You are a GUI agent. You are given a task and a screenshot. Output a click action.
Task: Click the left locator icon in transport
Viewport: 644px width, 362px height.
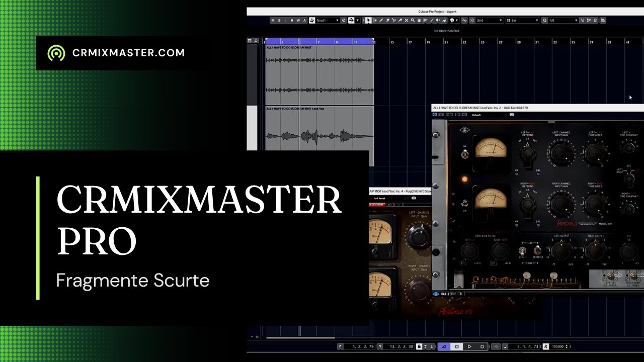pos(341,346)
